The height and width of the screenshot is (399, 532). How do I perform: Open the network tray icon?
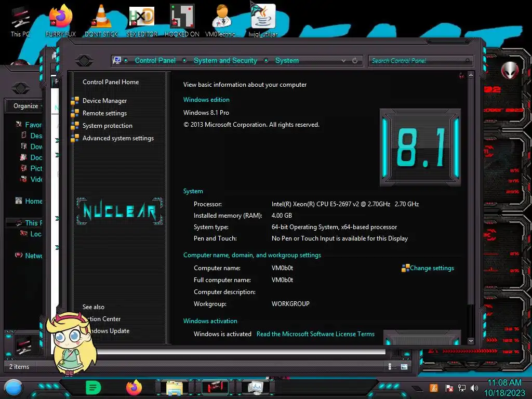coord(462,388)
